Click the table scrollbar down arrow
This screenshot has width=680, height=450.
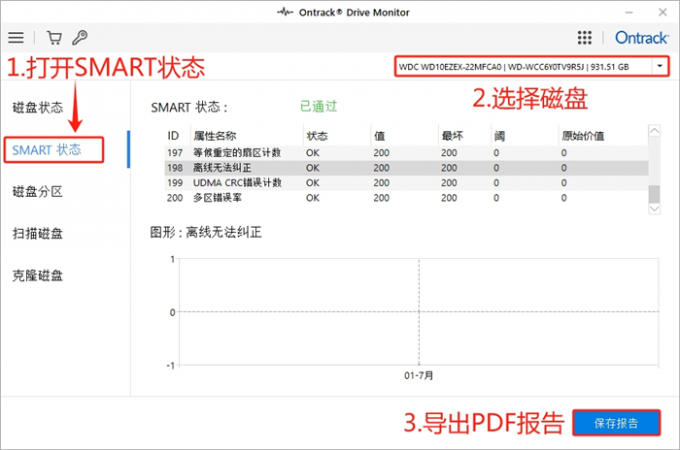click(654, 209)
